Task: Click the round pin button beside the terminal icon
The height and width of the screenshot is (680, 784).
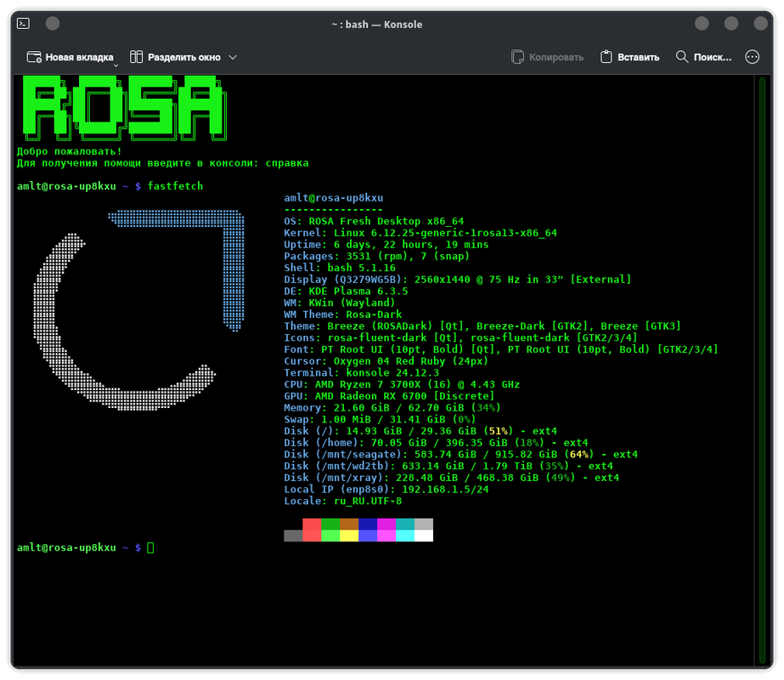Action: point(53,24)
